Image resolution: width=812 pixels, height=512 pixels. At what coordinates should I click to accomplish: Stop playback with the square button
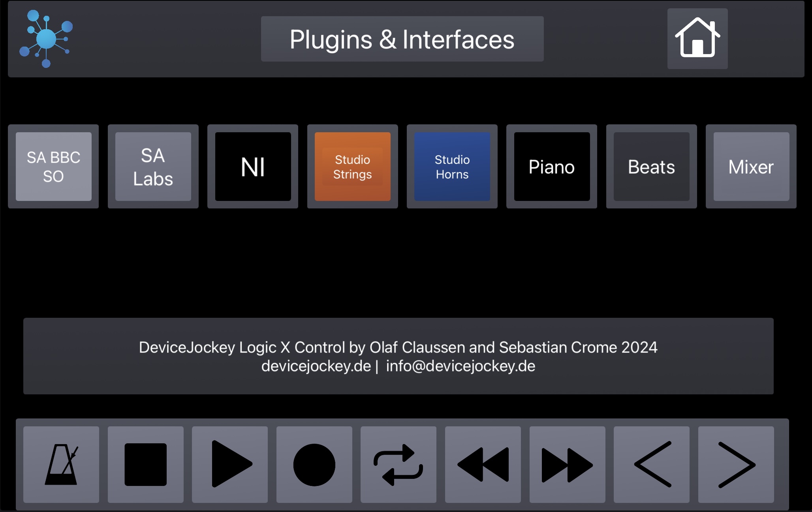(x=146, y=464)
